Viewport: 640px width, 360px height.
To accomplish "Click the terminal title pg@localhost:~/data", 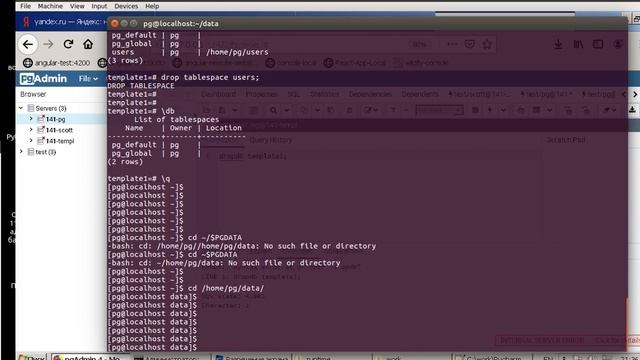I will tap(181, 24).
